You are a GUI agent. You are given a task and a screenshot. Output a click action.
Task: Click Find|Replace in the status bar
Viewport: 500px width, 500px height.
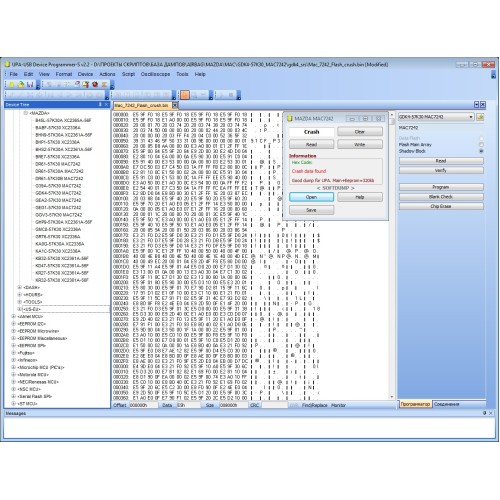314,405
